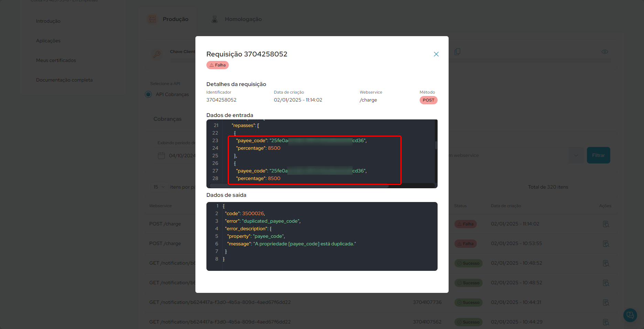The width and height of the screenshot is (644, 329).
Task: Switch to the Produção tab
Action: [169, 19]
